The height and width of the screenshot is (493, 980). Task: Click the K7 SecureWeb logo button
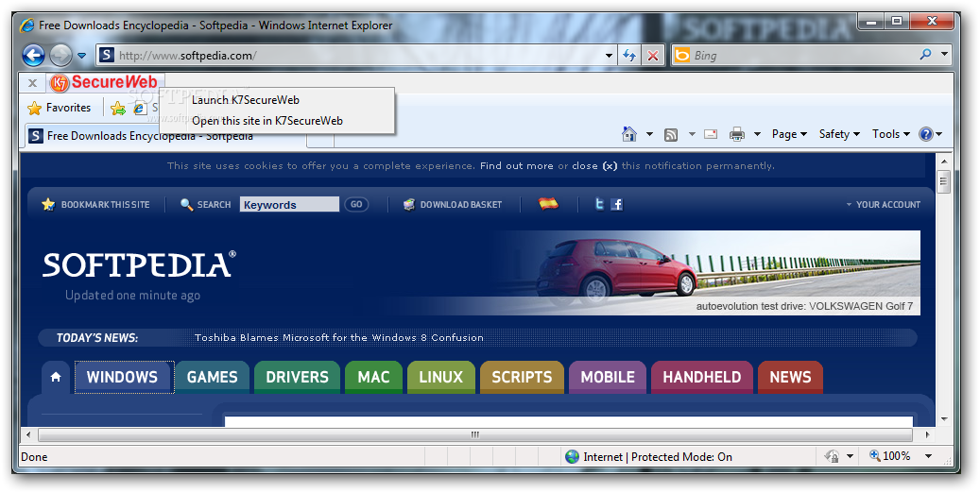(104, 82)
